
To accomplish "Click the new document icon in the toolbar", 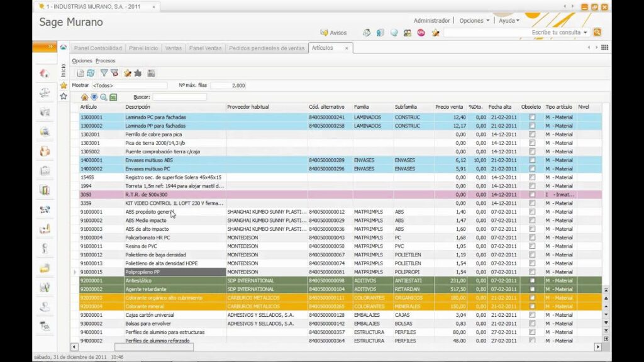I will tap(80, 74).
